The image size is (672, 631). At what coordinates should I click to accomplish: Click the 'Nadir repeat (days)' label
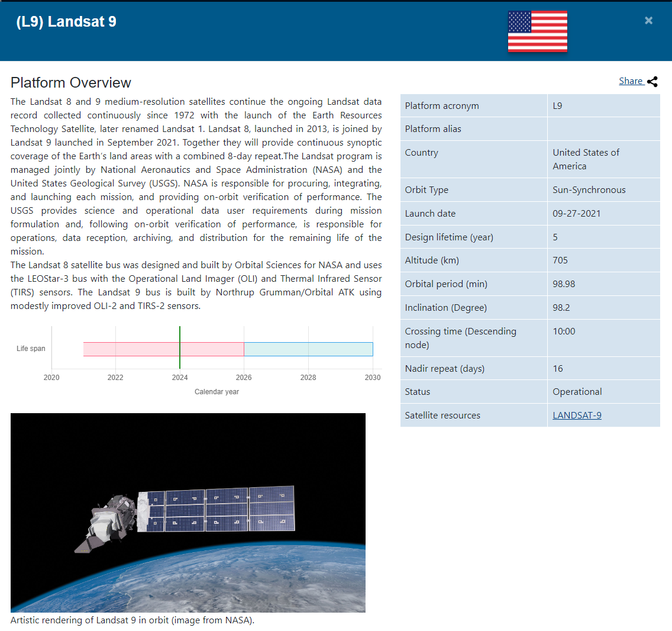pyautogui.click(x=444, y=368)
